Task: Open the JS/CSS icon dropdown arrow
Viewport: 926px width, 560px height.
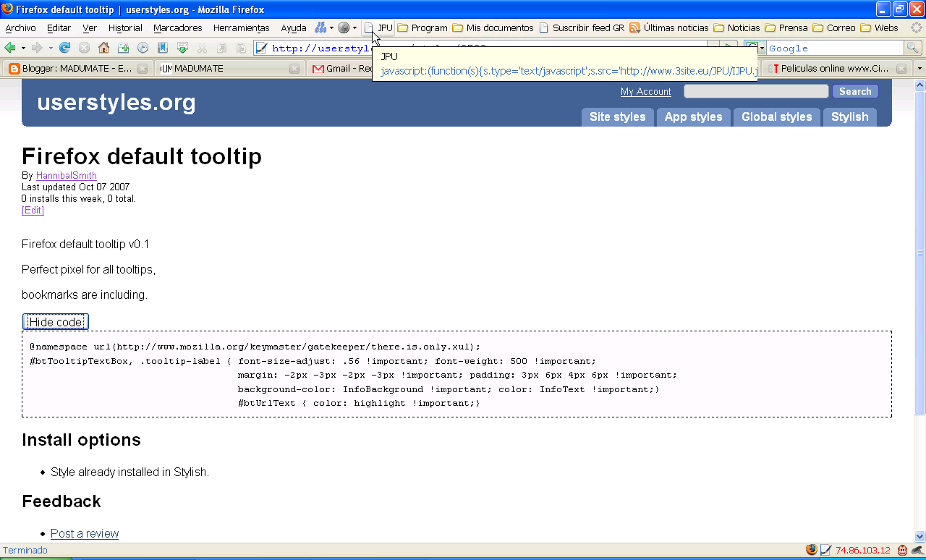Action: 332,27
